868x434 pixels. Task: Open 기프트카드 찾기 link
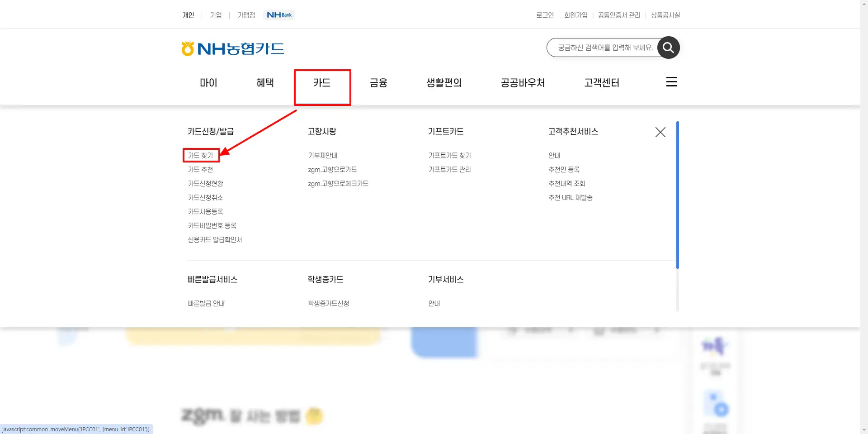point(449,155)
